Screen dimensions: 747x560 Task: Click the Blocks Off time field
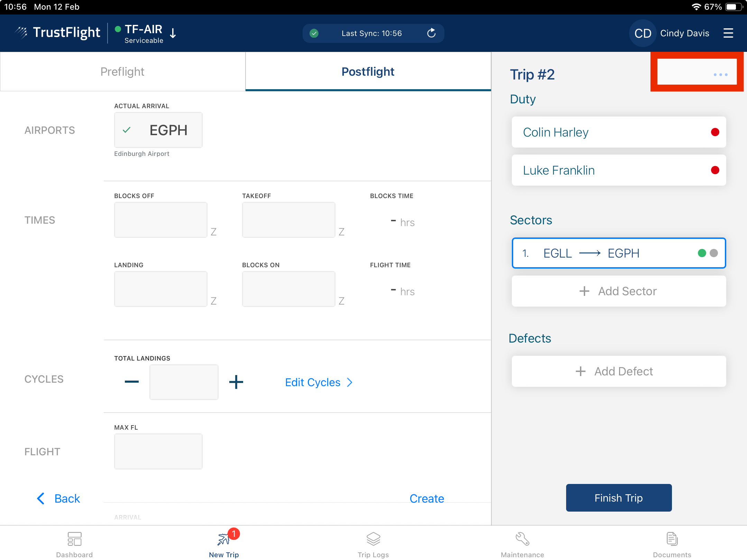click(160, 220)
